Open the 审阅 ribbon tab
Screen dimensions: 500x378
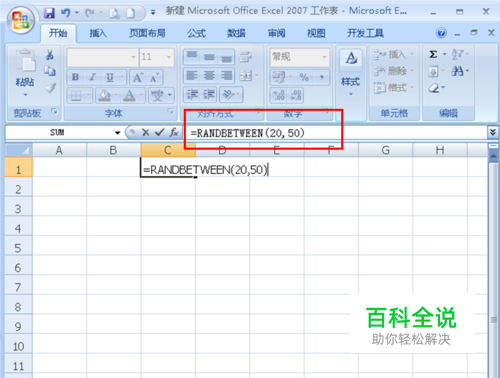tap(276, 33)
